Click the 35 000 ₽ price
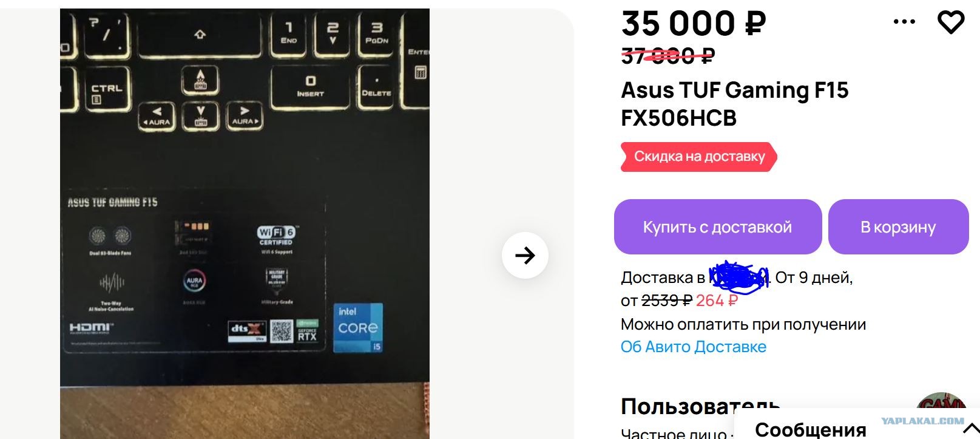 [694, 24]
